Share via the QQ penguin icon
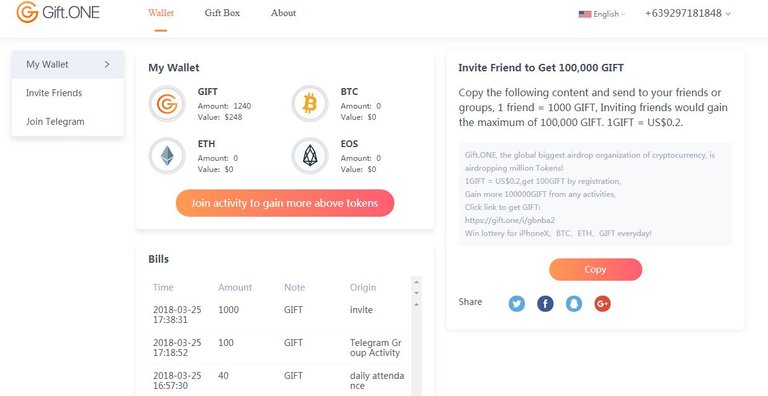Image resolution: width=768 pixels, height=396 pixels. click(574, 303)
